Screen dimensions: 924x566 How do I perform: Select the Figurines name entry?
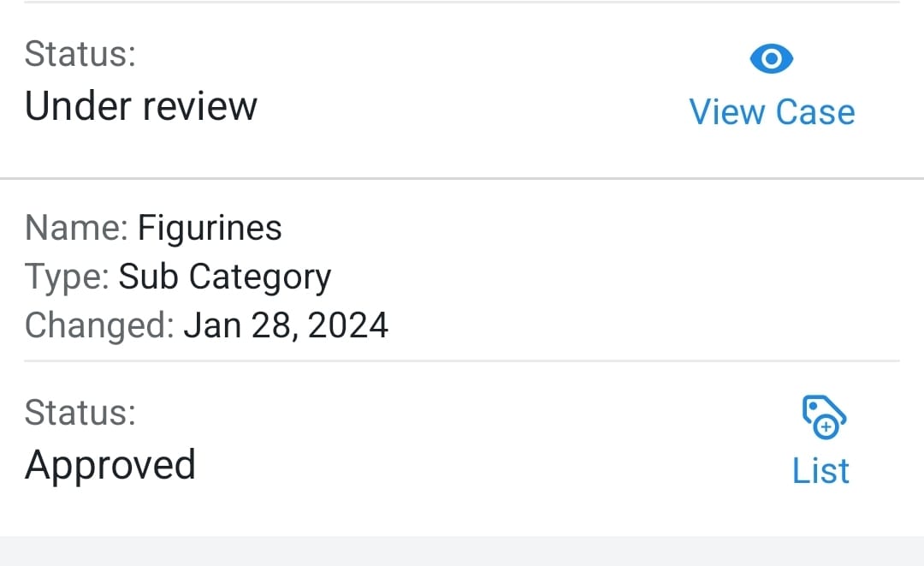click(x=210, y=229)
